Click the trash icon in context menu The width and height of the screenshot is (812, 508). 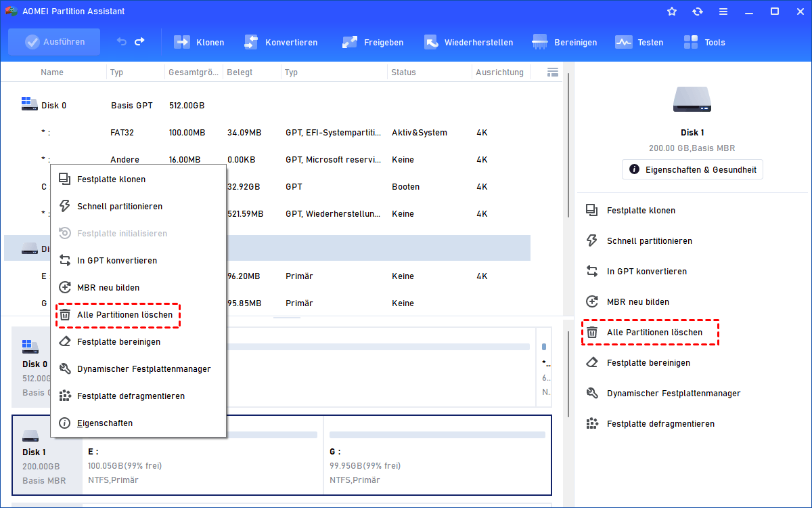click(65, 315)
